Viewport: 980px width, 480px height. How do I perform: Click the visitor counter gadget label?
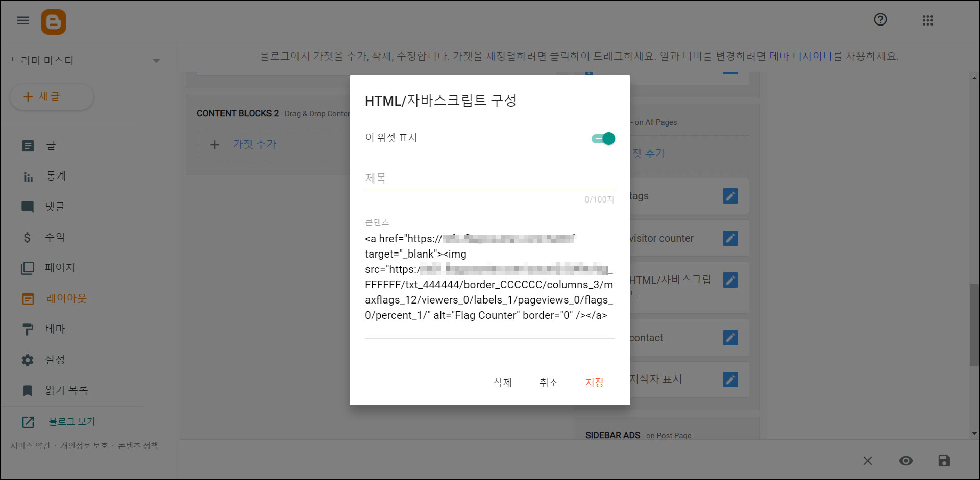(x=661, y=238)
